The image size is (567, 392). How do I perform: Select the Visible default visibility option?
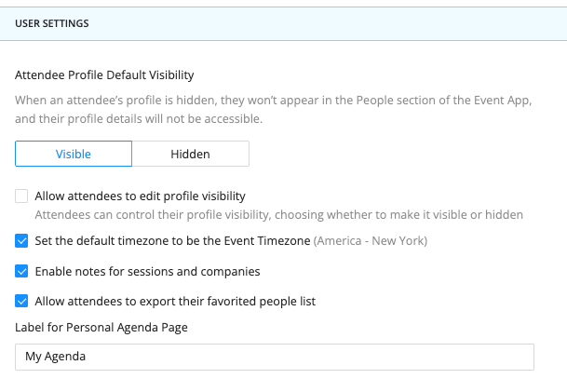pos(74,154)
